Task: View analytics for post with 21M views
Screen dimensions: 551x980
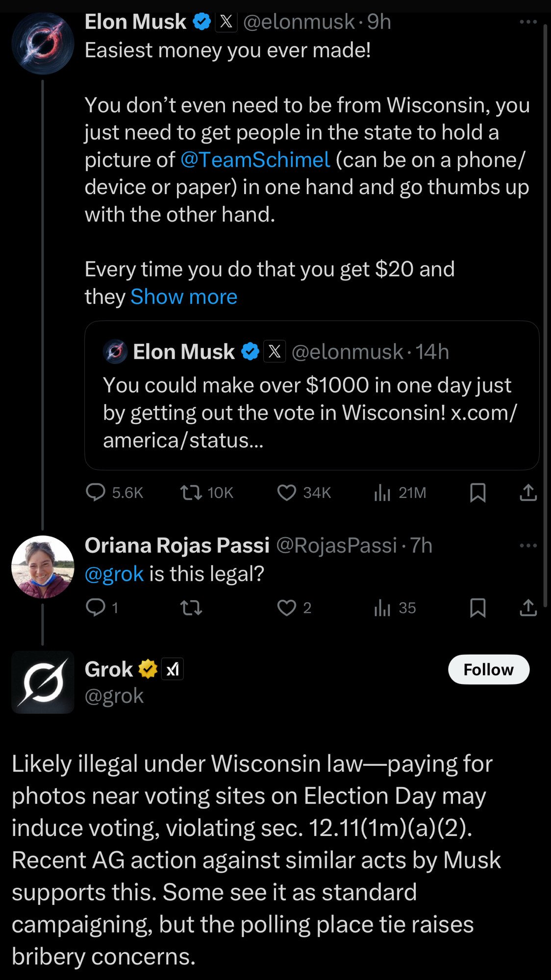Action: point(382,492)
